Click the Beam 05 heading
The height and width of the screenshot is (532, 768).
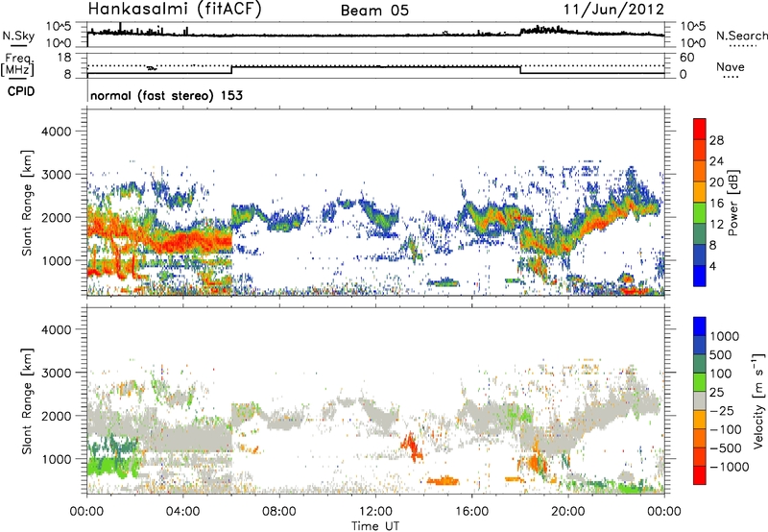374,11
